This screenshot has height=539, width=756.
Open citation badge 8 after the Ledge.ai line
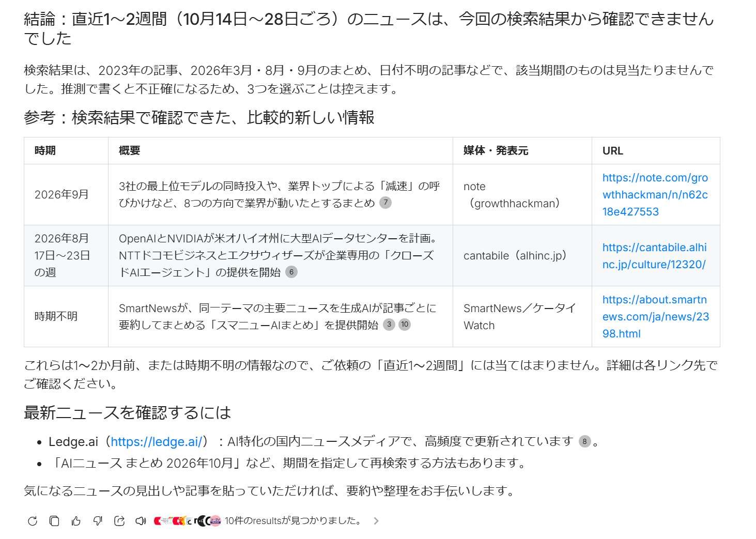(x=584, y=441)
